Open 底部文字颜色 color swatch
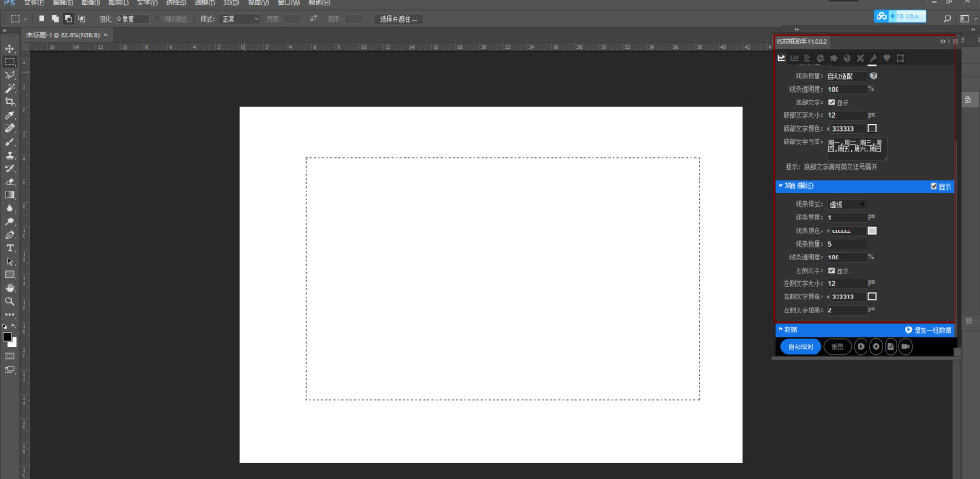 point(873,129)
